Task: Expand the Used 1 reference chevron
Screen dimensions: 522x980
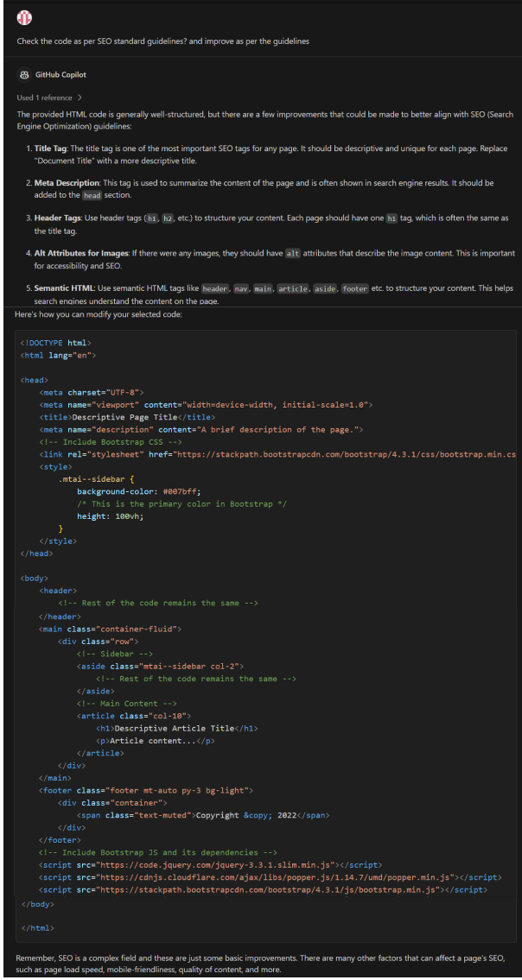Action: (x=80, y=98)
